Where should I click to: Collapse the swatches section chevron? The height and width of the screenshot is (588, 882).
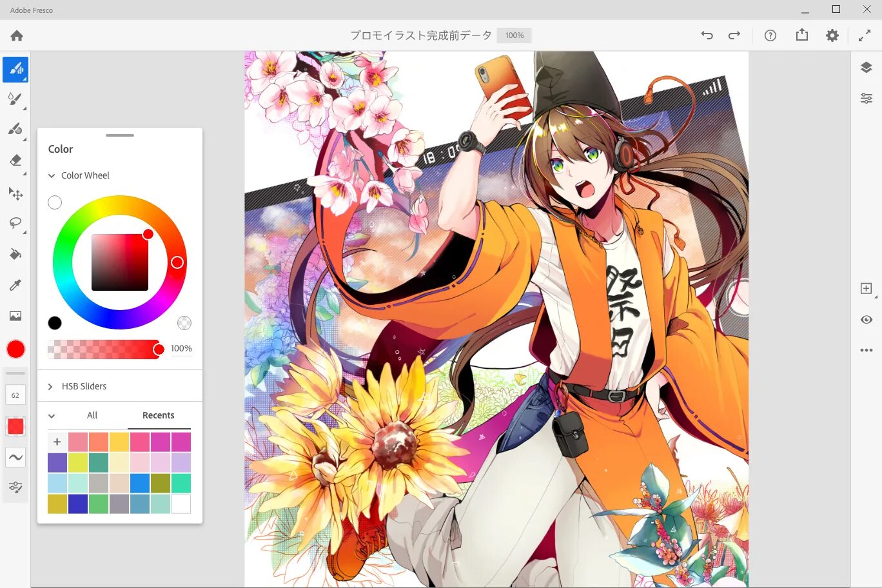[x=52, y=416]
